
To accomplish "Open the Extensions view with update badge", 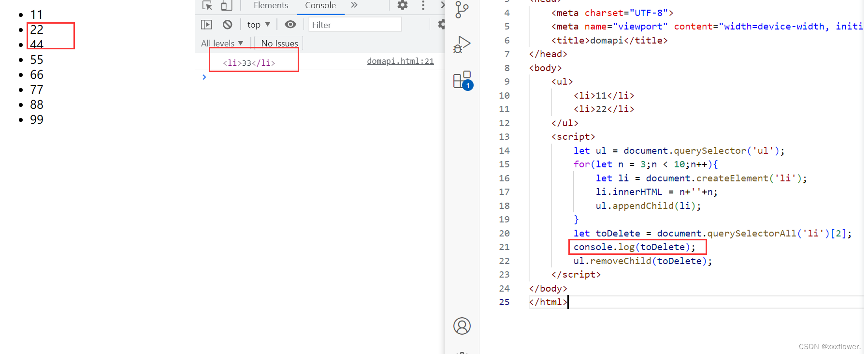I will tap(463, 80).
